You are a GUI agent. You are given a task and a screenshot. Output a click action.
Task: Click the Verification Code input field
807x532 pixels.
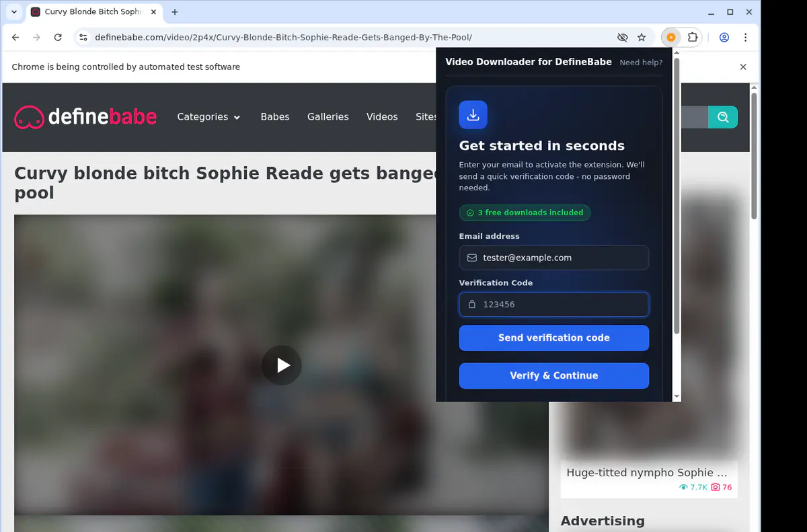pyautogui.click(x=554, y=304)
